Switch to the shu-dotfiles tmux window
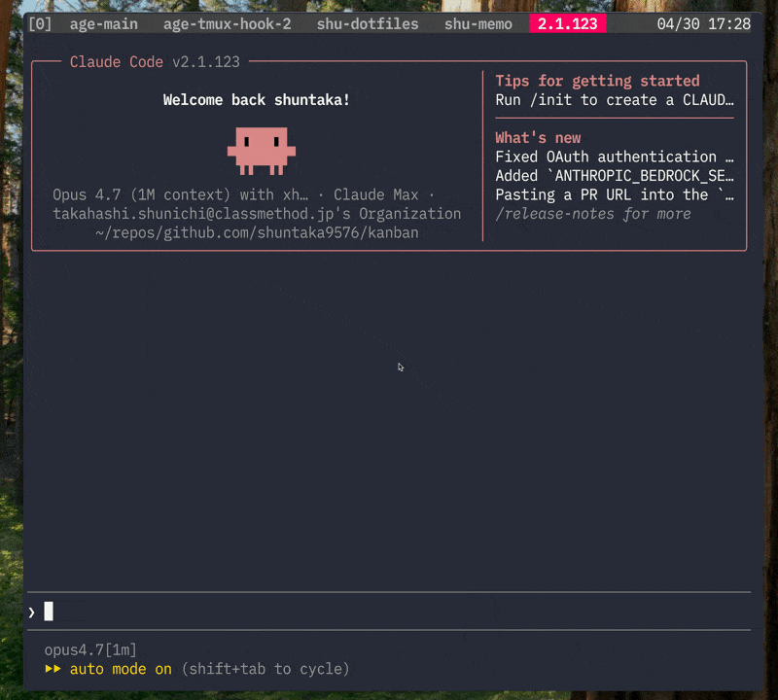 (x=368, y=23)
